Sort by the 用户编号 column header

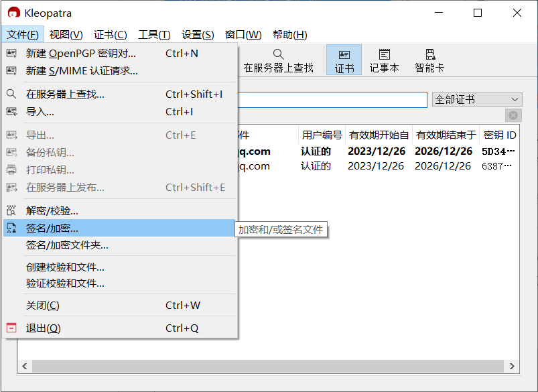[322, 135]
